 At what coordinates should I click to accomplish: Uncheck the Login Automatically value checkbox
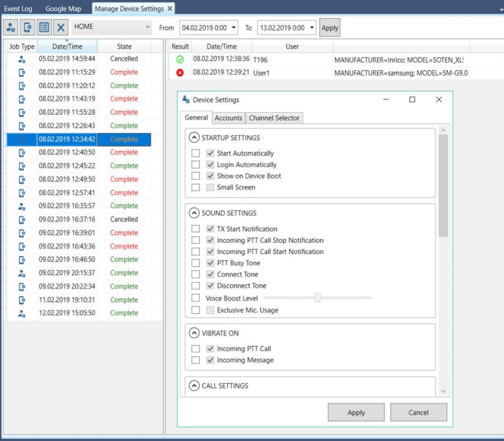click(210, 164)
